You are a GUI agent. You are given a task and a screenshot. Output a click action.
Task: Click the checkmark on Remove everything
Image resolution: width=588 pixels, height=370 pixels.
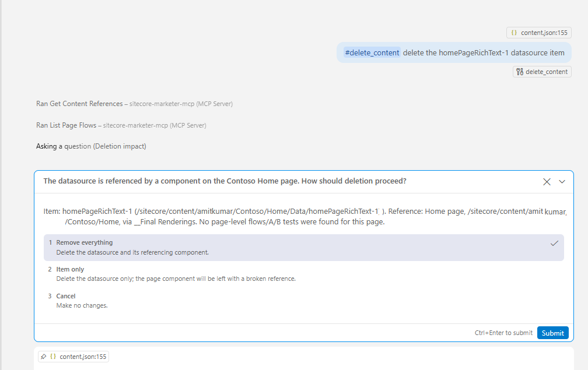tap(554, 244)
